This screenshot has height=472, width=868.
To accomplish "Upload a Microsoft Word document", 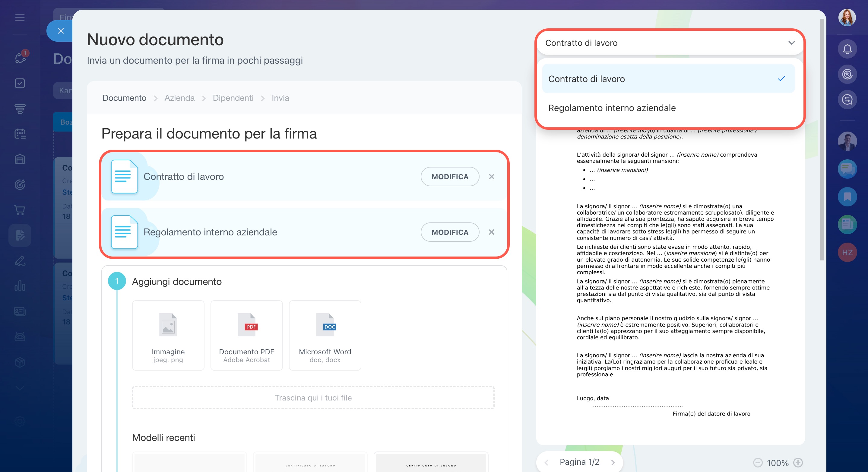I will (325, 335).
